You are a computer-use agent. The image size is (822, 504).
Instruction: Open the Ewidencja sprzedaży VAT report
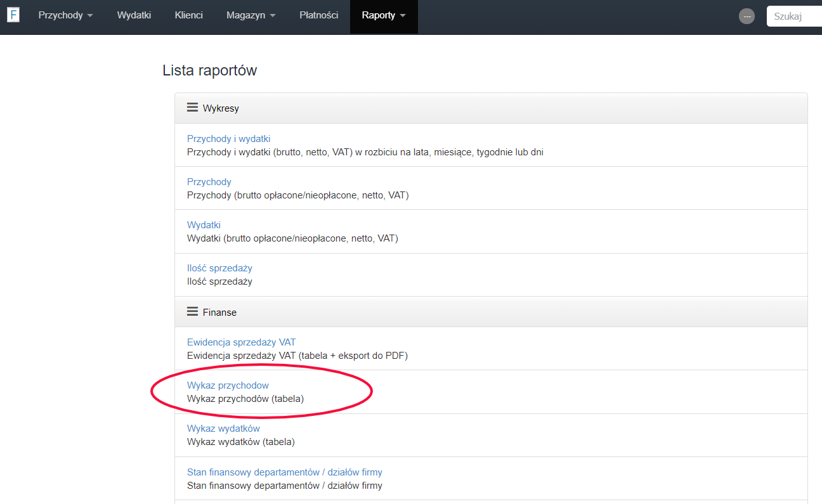coord(241,342)
